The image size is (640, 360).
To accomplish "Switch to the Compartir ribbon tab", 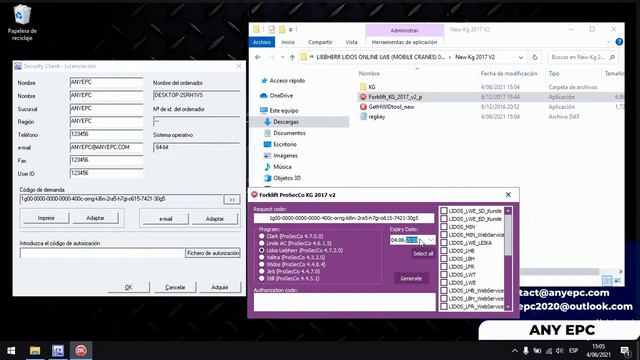I will tap(320, 42).
